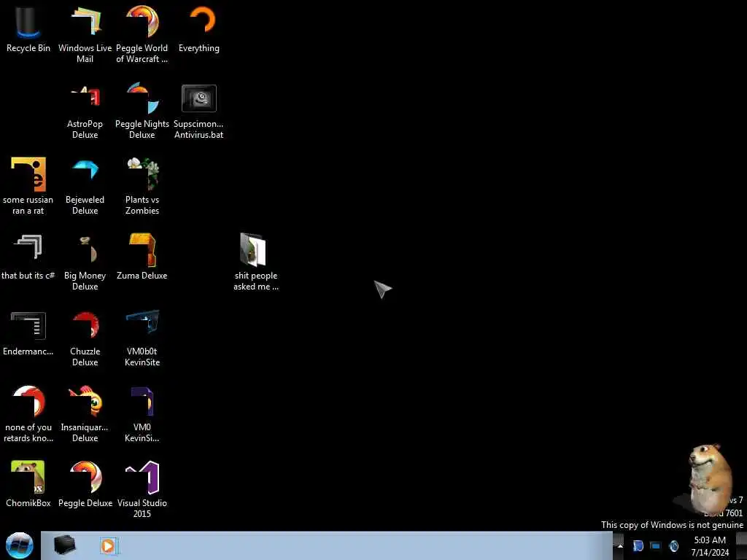Image resolution: width=747 pixels, height=560 pixels.
Task: Click the network monitor tray icon
Action: pyautogui.click(x=656, y=545)
